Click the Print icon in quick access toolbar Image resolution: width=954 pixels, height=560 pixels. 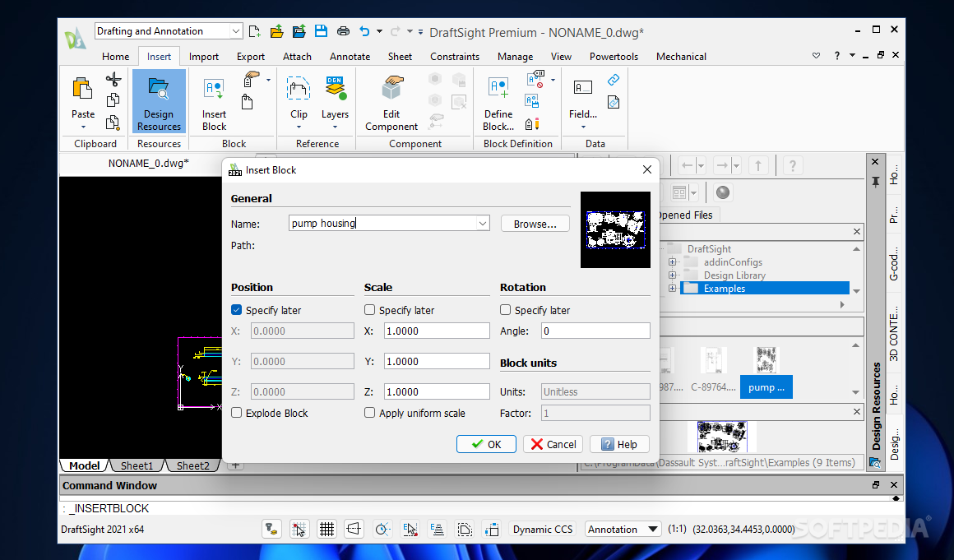coord(343,31)
